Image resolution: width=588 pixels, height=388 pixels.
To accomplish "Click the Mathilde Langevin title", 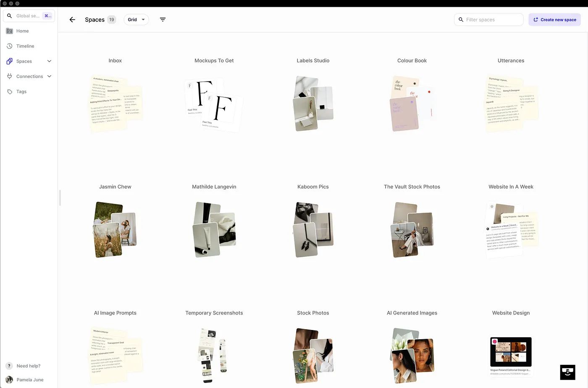I will (214, 187).
